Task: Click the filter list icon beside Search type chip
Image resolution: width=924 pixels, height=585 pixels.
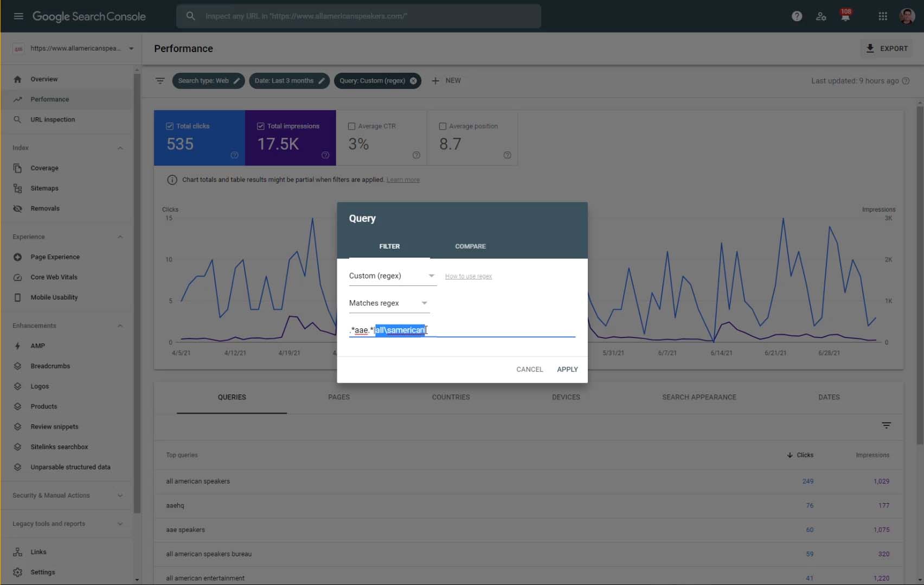Action: [160, 81]
